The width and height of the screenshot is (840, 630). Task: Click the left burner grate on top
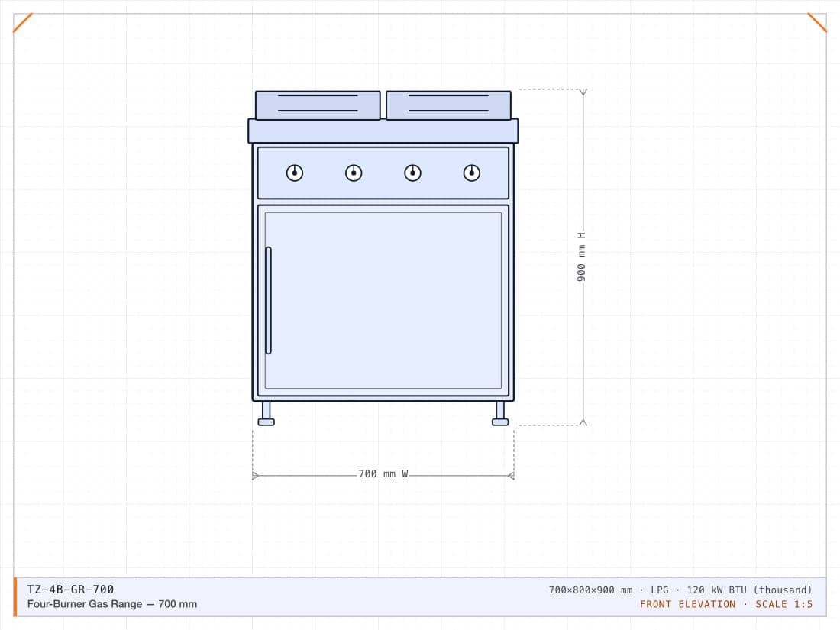pos(318,105)
